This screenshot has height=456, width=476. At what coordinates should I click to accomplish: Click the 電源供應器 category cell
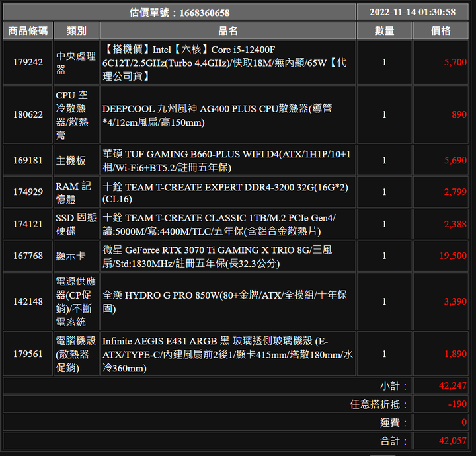click(76, 301)
